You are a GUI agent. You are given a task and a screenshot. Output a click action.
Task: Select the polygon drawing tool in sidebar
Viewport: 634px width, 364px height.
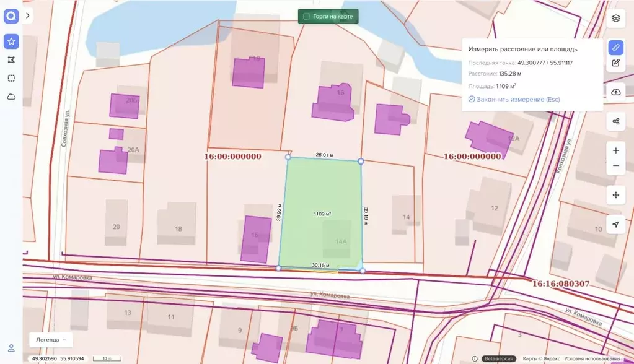[x=11, y=60]
